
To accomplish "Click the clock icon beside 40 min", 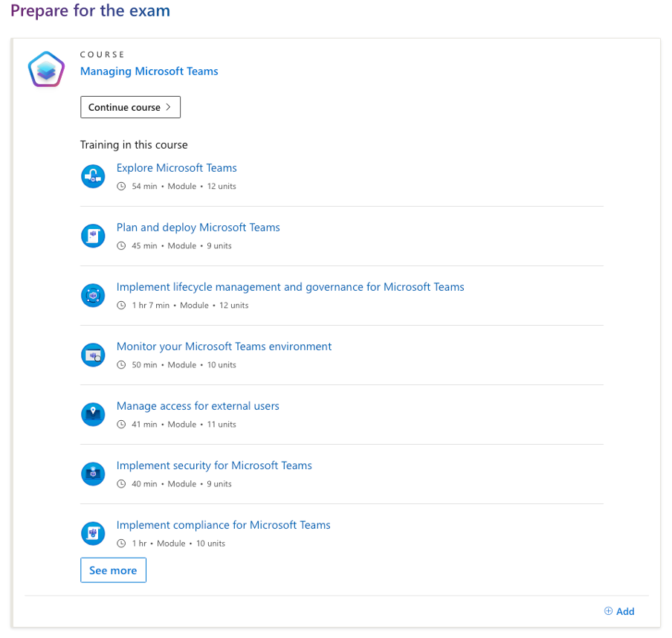I will tap(122, 484).
